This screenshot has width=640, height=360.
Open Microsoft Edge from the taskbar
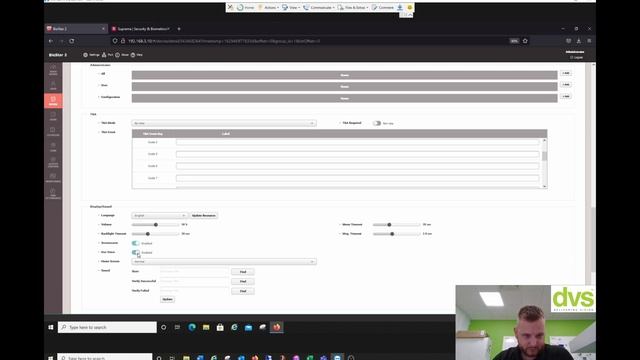[x=192, y=327]
